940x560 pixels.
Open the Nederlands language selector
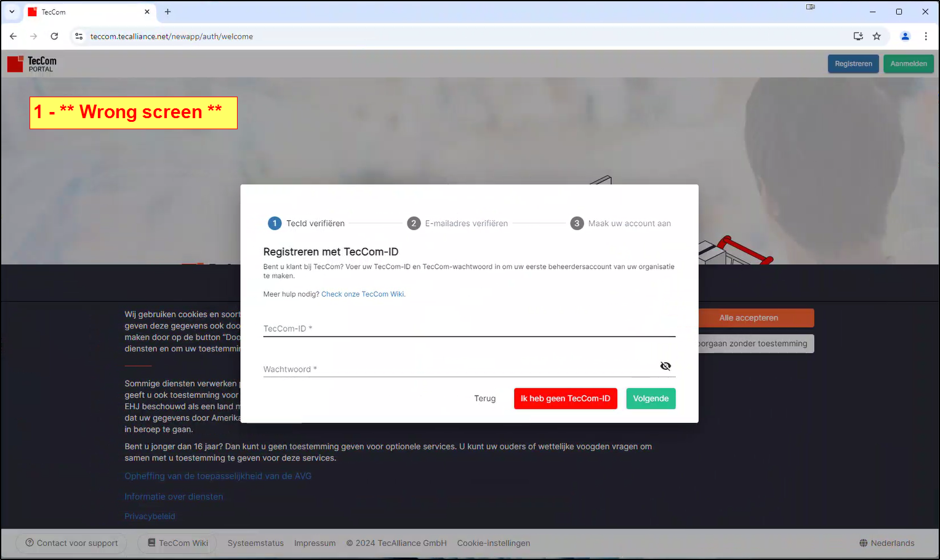click(x=887, y=543)
